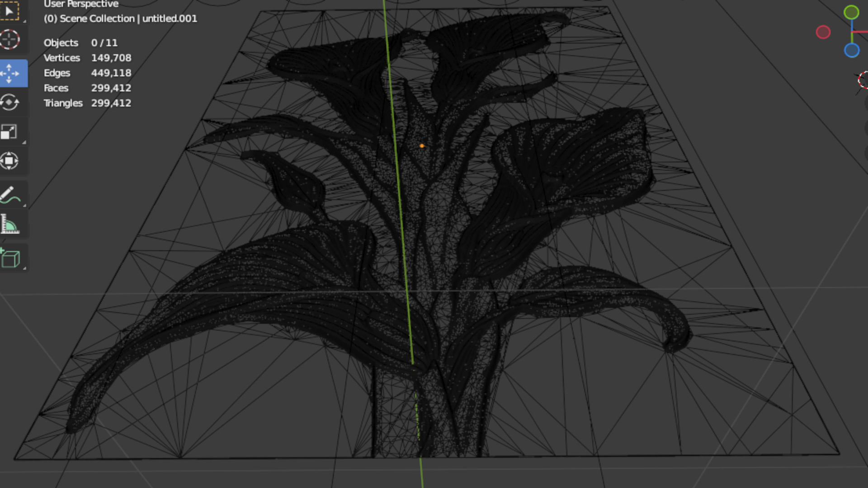The height and width of the screenshot is (488, 868).
Task: Click blue Z axis circle on gizmo
Action: 852,50
